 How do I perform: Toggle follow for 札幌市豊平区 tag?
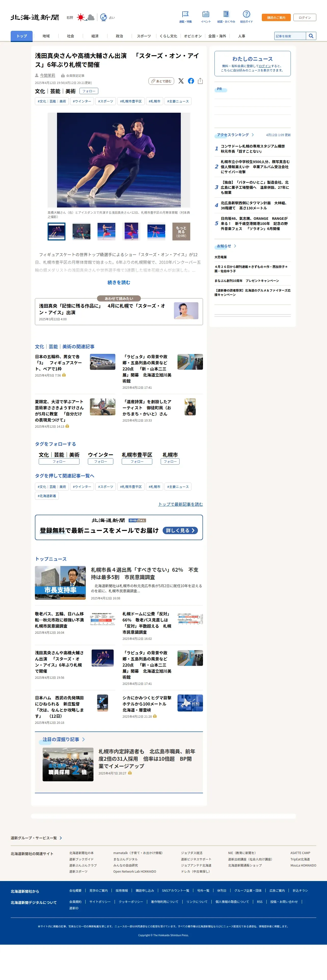tap(137, 462)
